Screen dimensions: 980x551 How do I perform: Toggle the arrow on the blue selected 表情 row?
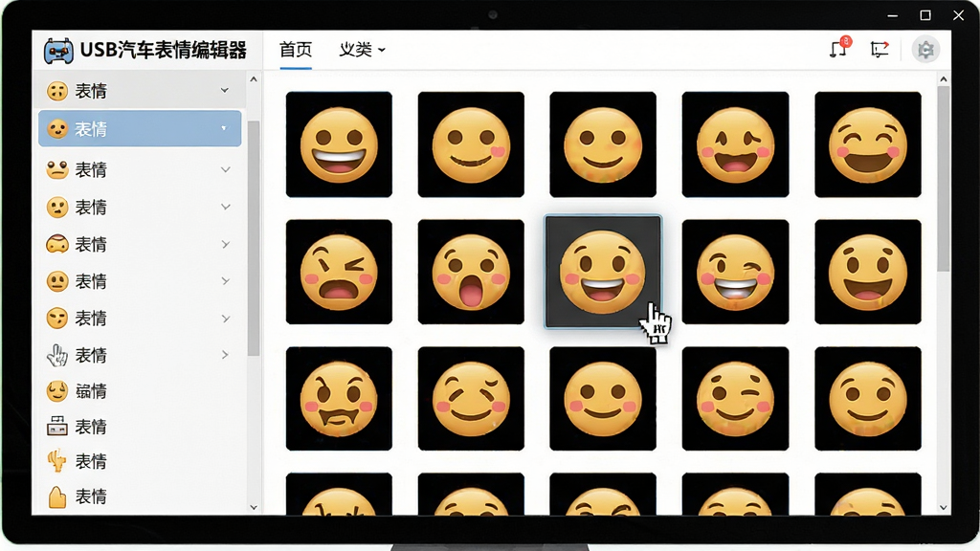pos(224,129)
